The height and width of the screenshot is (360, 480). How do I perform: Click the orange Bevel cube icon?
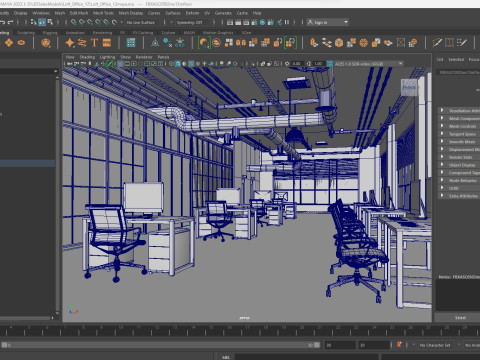click(339, 43)
